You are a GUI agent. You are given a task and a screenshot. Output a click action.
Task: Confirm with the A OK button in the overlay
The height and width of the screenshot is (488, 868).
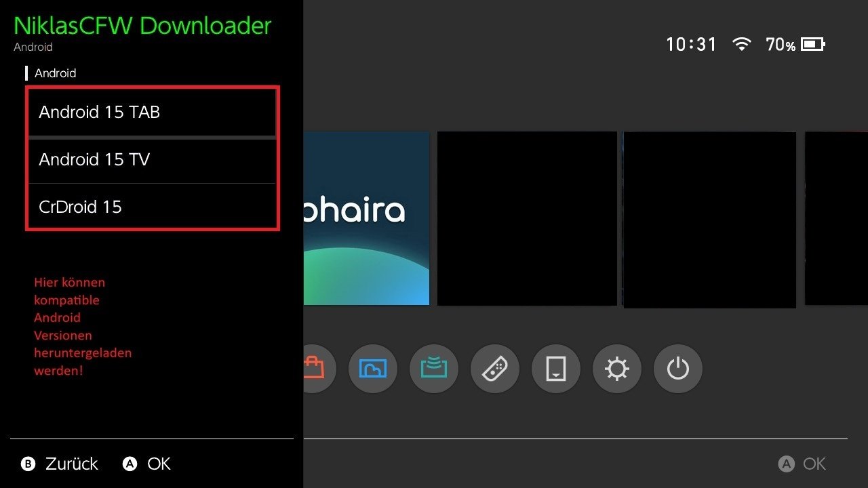146,464
